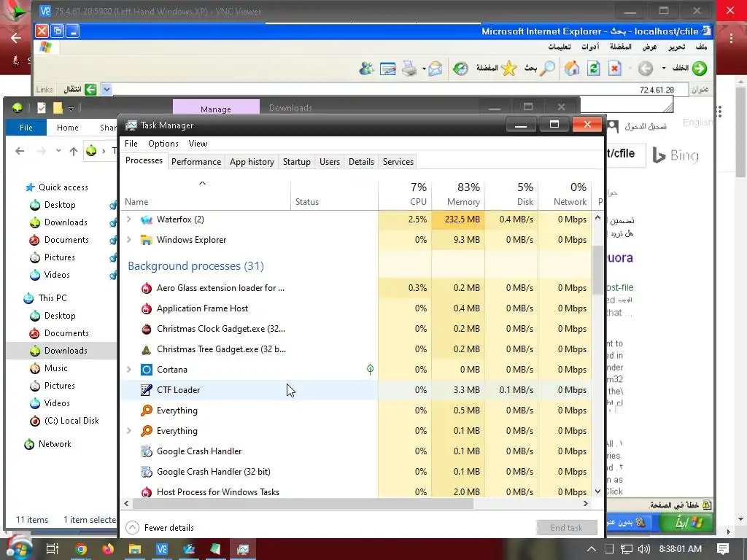Expand the Cortana process row

[x=128, y=370]
